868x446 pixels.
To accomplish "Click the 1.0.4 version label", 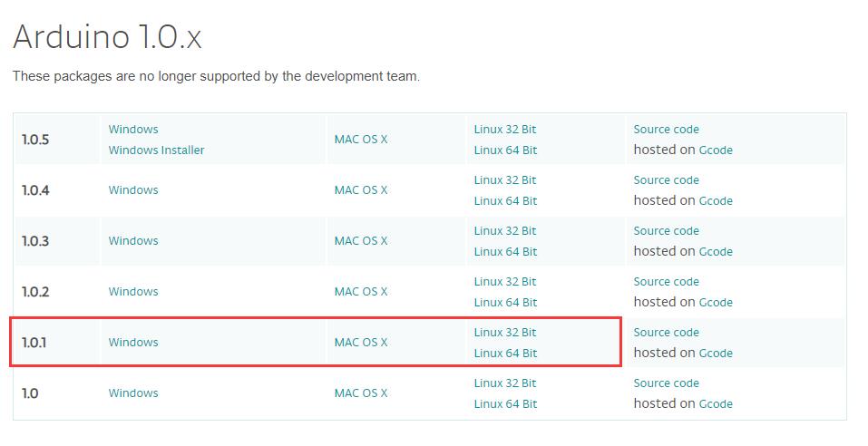I will pos(35,191).
